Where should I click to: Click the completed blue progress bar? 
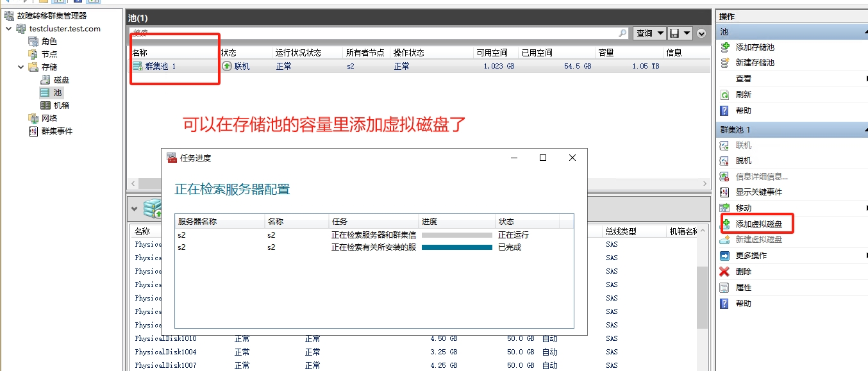(x=456, y=247)
